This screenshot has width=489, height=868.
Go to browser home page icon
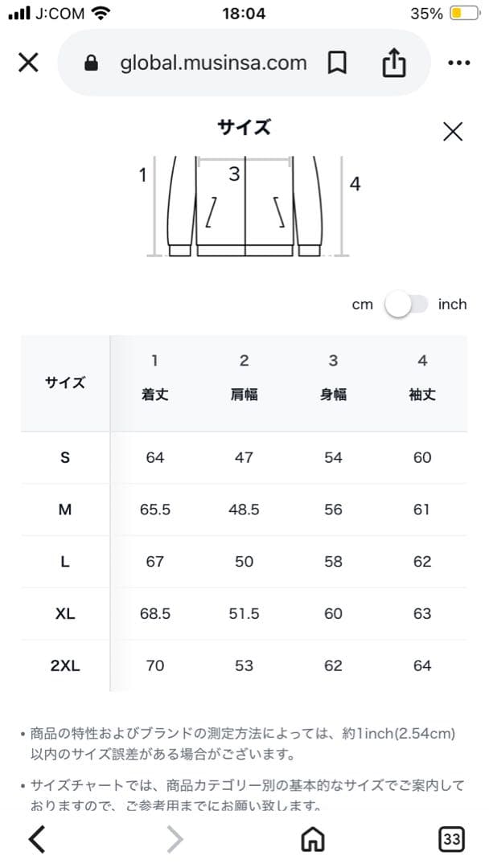(x=312, y=839)
